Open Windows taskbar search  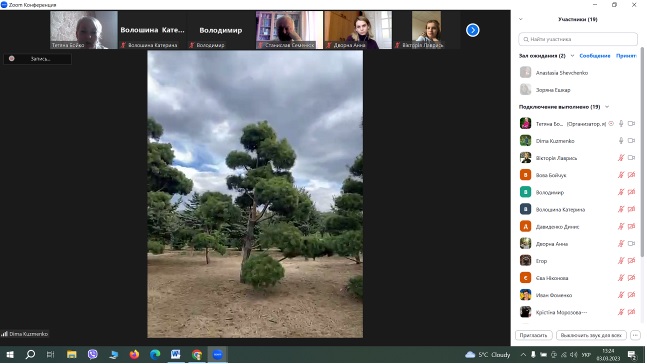pos(30,355)
